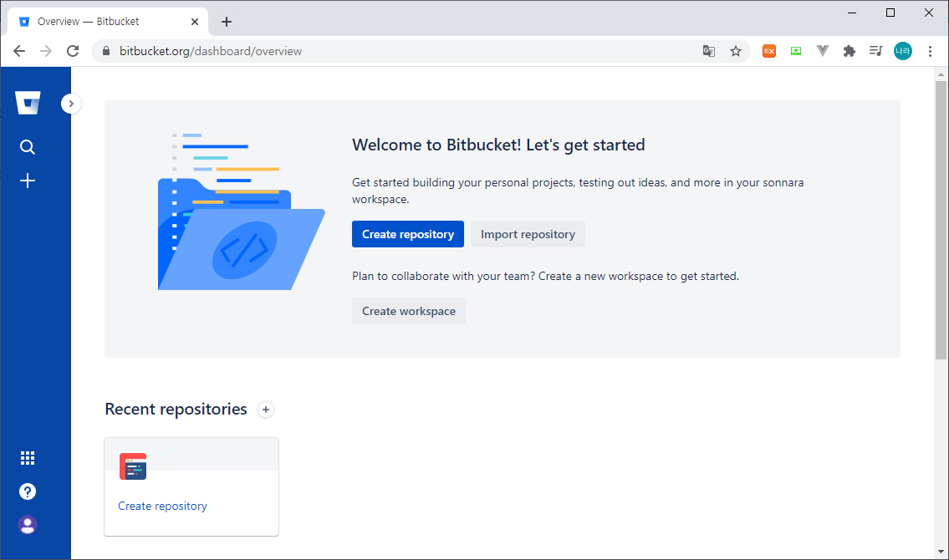Click the Google Translate icon in the toolbar

click(x=708, y=51)
